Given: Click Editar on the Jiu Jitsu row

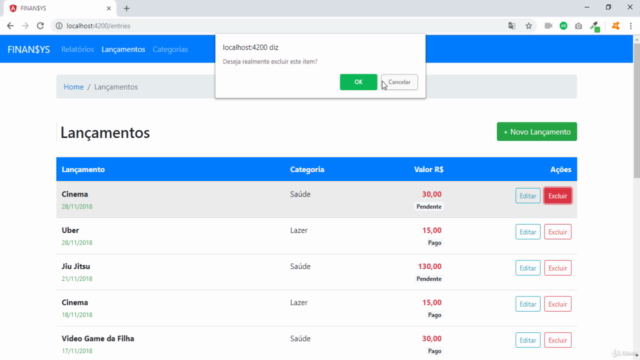Looking at the screenshot, I should 528,268.
